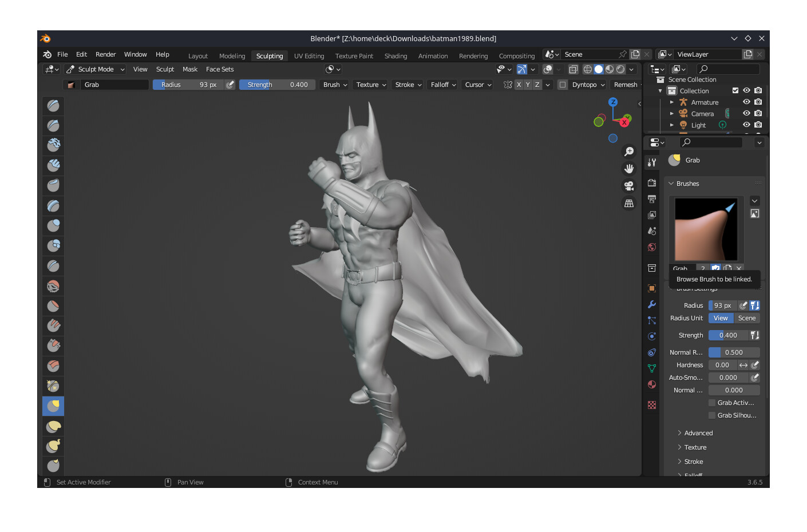Select the Pinch brush tool
Viewport: 807px width, 532px height.
coord(53,386)
